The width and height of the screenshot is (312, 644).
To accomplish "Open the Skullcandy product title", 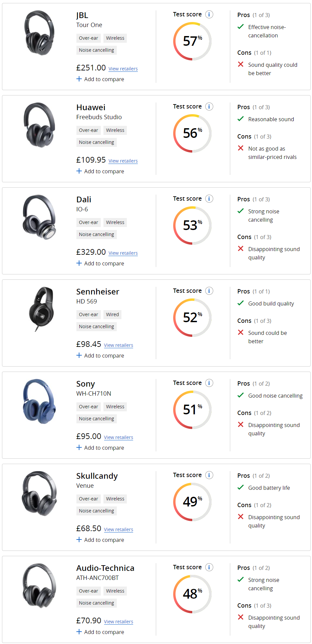I will pos(97,476).
